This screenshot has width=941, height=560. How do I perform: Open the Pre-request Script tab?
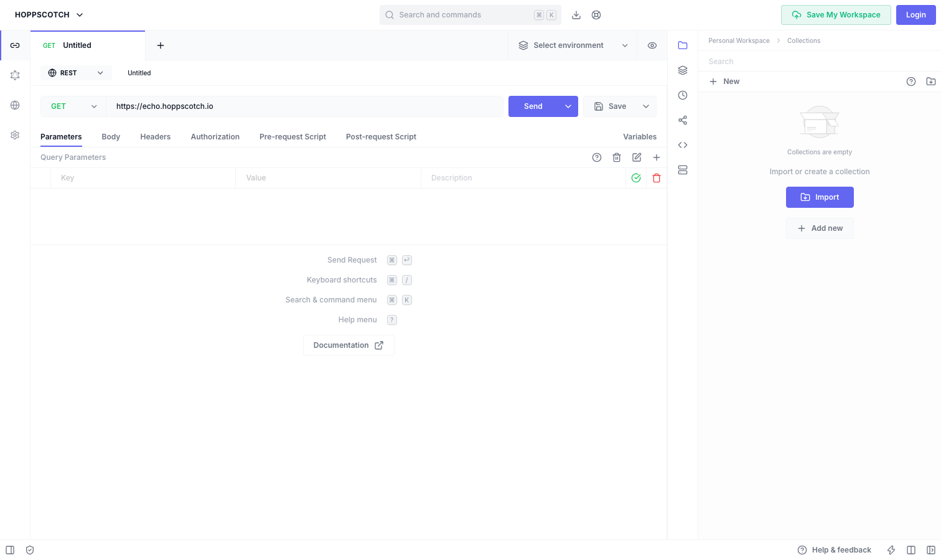pyautogui.click(x=293, y=137)
